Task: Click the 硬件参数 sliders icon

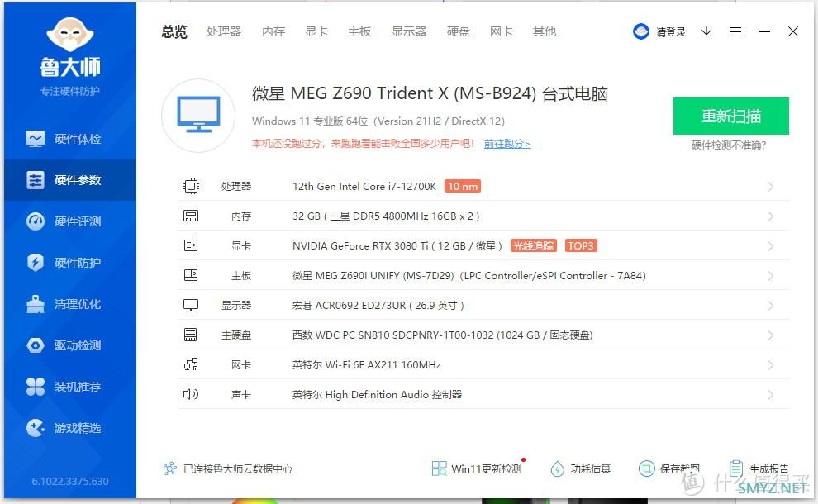Action: (36, 180)
